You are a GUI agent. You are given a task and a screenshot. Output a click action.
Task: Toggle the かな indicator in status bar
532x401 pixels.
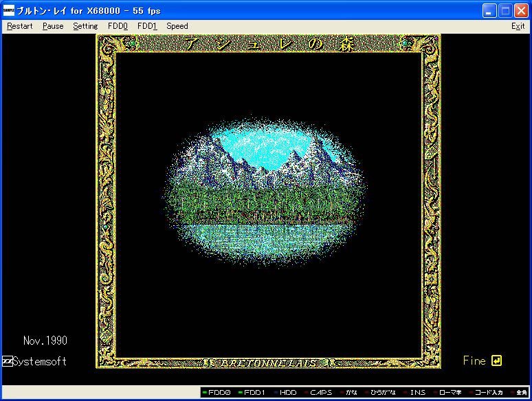coord(350,393)
